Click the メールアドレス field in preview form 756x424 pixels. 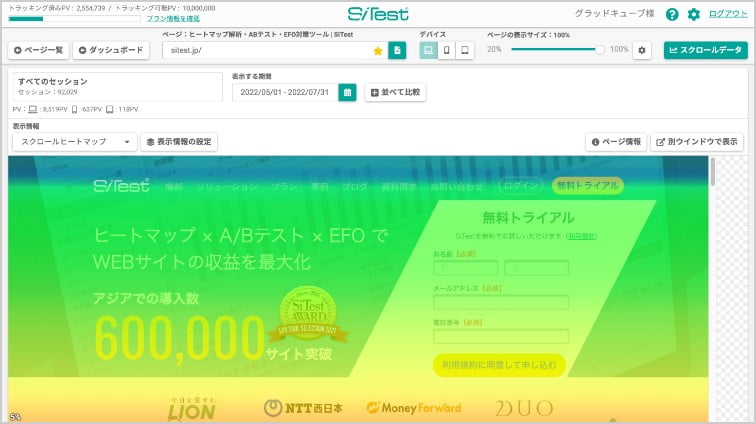tap(501, 302)
